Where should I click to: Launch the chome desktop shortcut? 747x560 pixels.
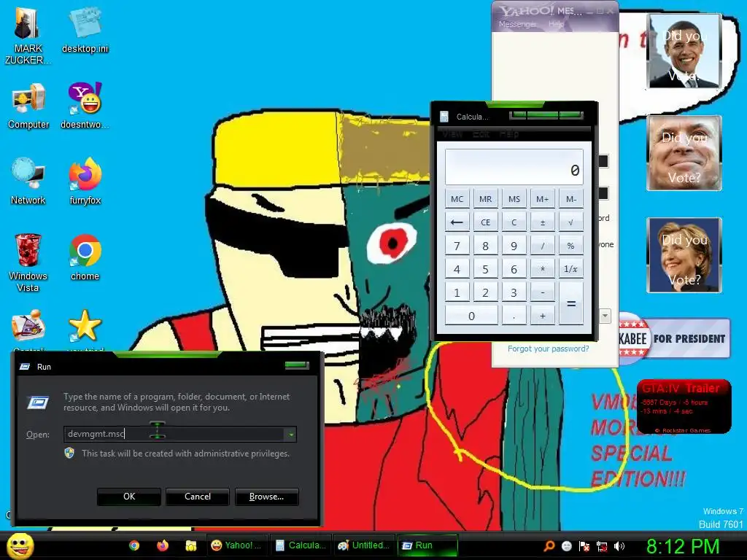[x=85, y=257]
